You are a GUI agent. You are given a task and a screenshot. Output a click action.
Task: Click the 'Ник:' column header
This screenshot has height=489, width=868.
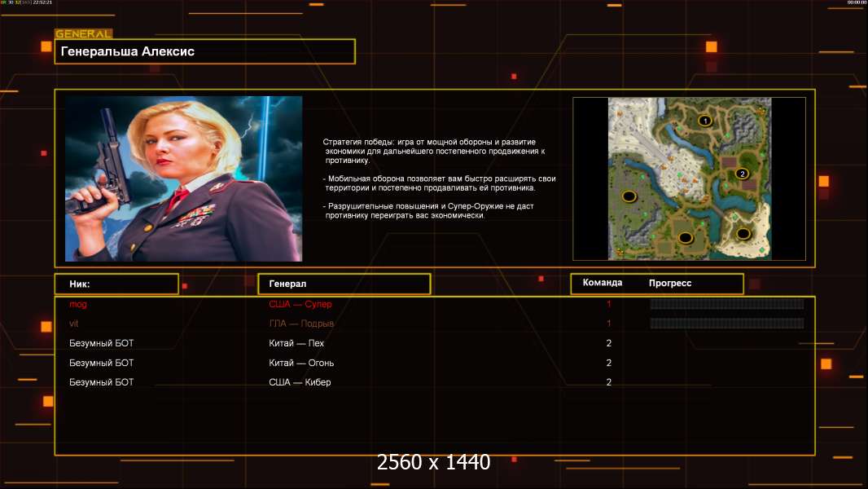tap(116, 284)
